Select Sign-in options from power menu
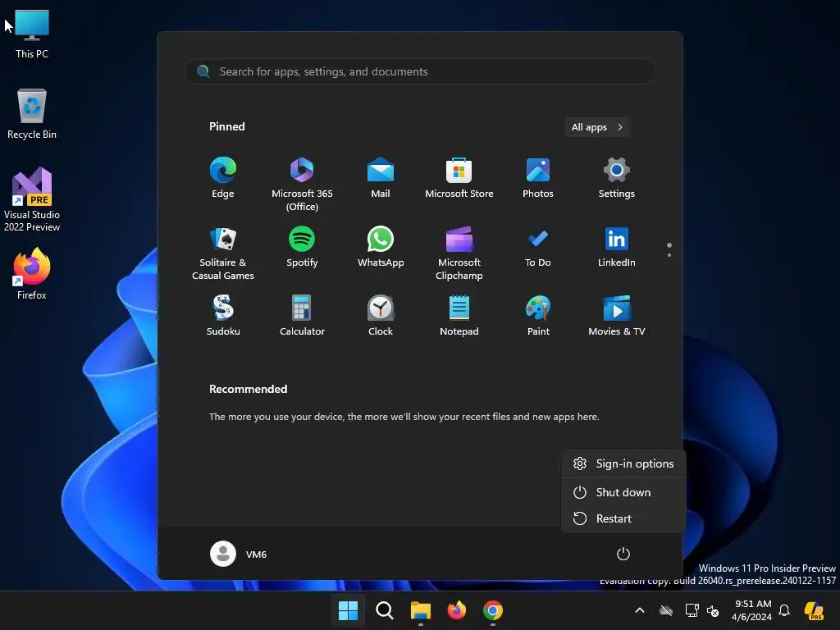Image resolution: width=840 pixels, height=630 pixels. pos(623,464)
